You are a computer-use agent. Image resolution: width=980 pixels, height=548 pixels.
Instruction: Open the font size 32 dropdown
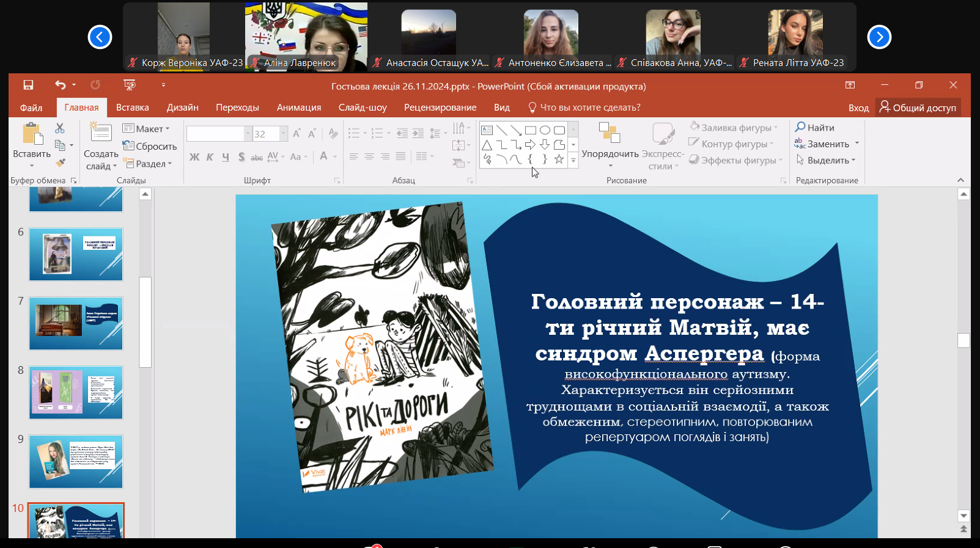tap(283, 134)
